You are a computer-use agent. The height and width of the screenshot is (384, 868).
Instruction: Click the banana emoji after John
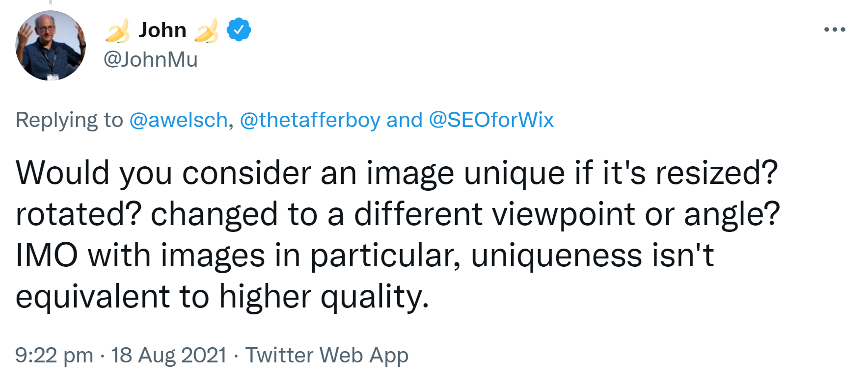point(207,31)
